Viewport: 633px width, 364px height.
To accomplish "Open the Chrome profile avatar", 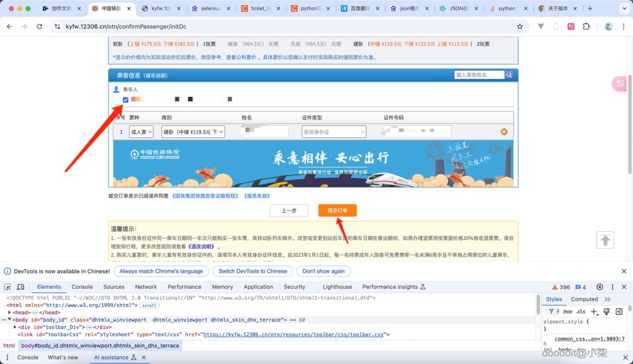I will coord(608,26).
